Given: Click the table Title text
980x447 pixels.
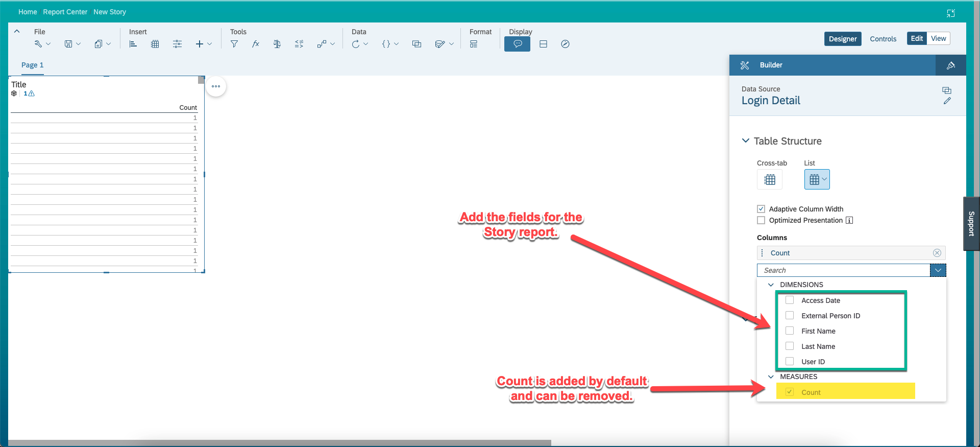Looking at the screenshot, I should 19,84.
